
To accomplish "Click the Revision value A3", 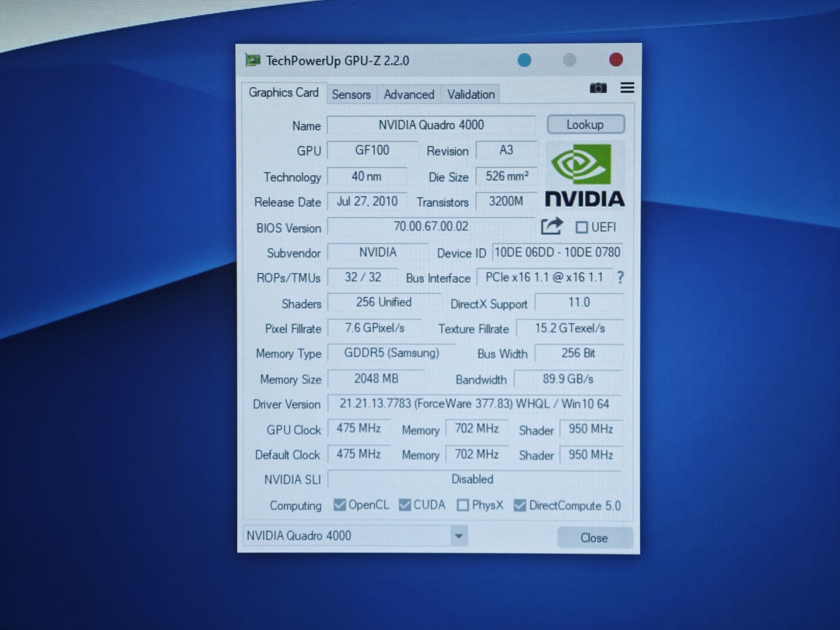I will (x=506, y=150).
